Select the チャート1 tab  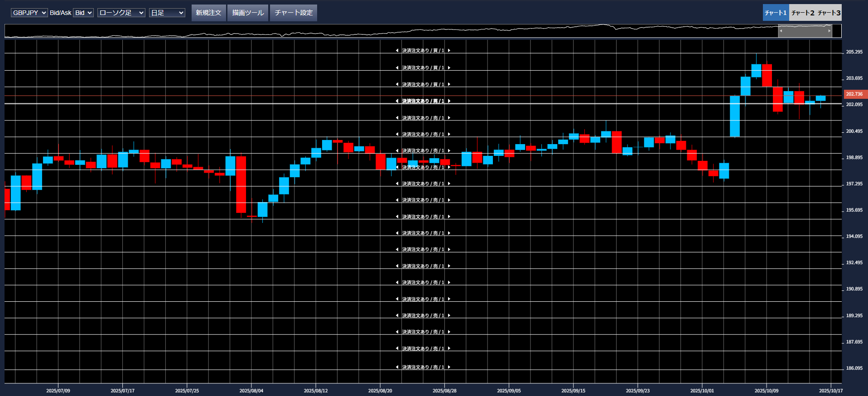pos(776,13)
